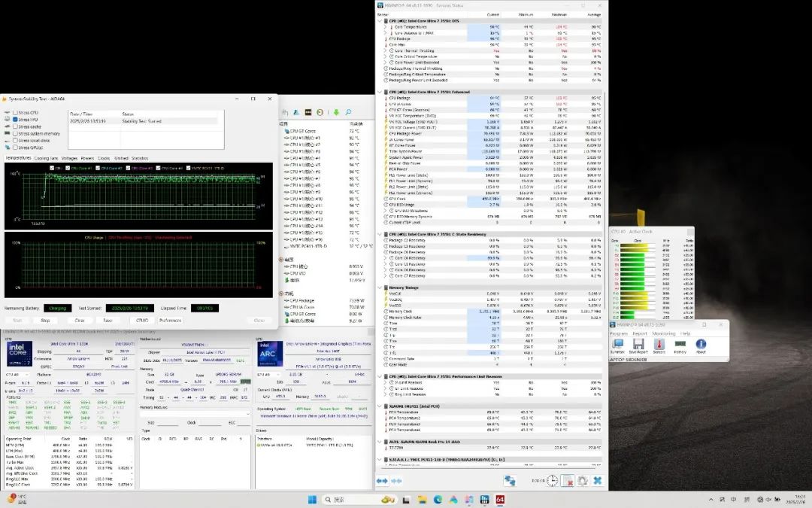The height and width of the screenshot is (508, 812).
Task: Open the Monitoring menu in HWiNFO
Action: pos(663,334)
